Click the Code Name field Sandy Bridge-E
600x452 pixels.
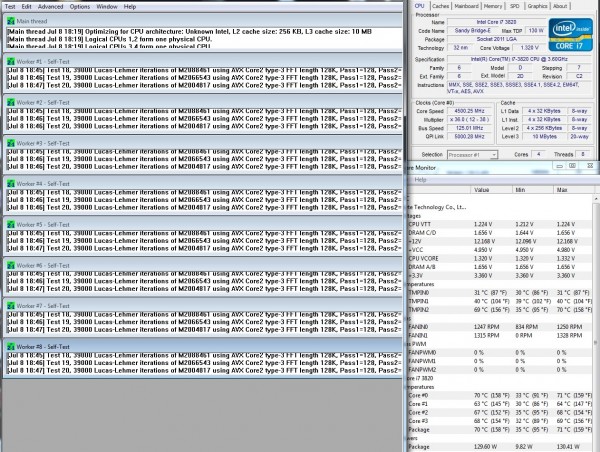(472, 31)
